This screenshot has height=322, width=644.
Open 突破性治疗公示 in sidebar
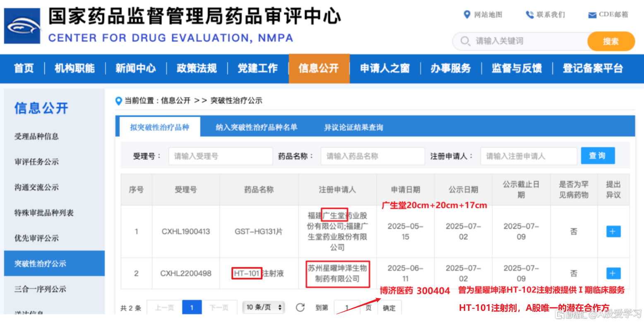[x=54, y=263]
